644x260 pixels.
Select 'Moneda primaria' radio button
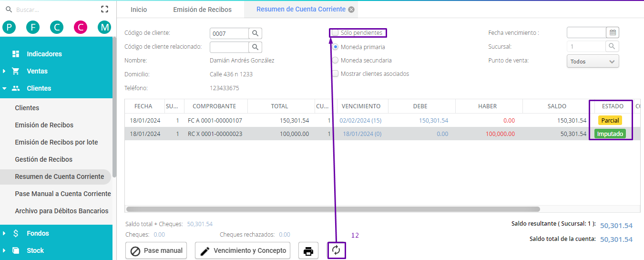coord(336,47)
